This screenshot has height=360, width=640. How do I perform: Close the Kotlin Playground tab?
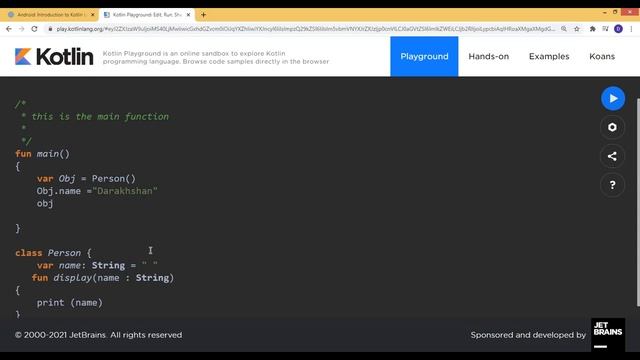(x=188, y=15)
